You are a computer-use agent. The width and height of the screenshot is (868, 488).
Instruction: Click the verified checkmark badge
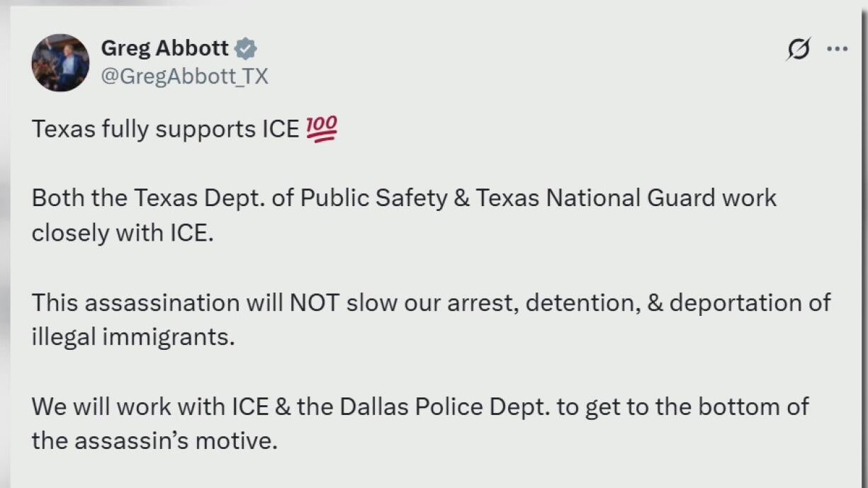(246, 49)
